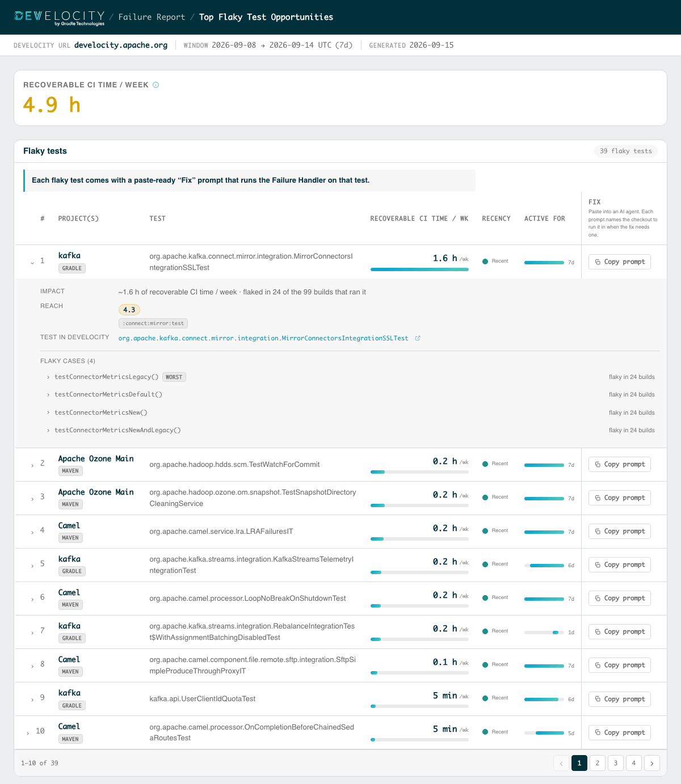
Task: Click the Project(s) column header
Action: tap(78, 218)
